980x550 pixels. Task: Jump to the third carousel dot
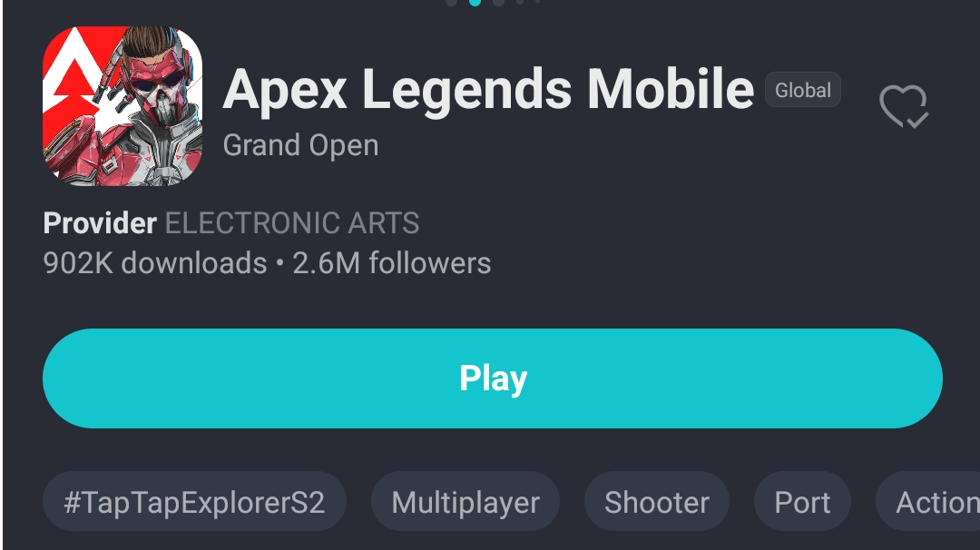point(499,2)
